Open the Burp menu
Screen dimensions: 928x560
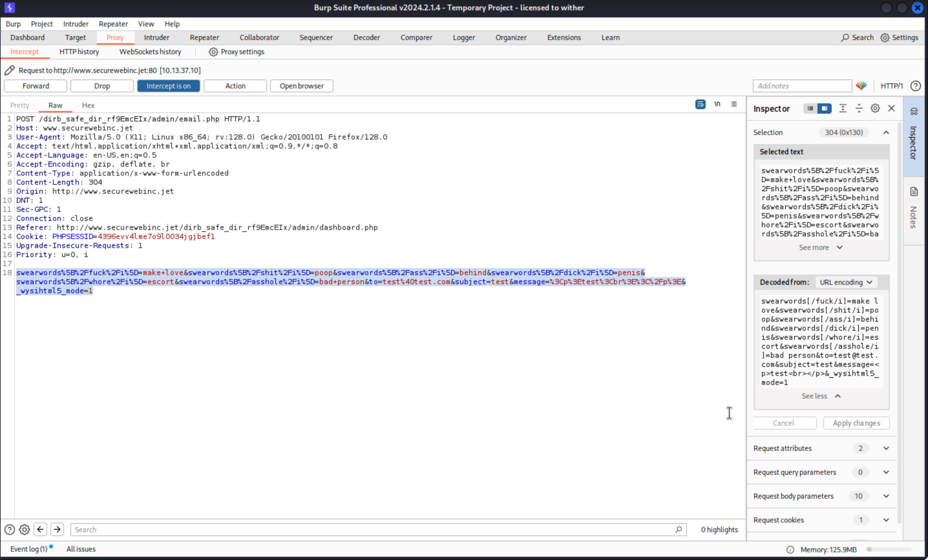pyautogui.click(x=13, y=24)
